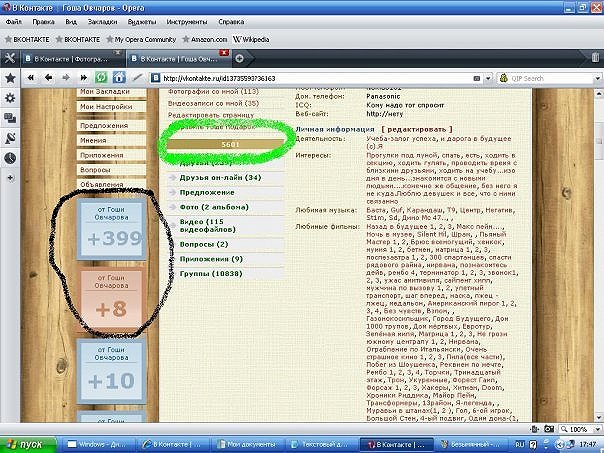The height and width of the screenshot is (453, 604).
Task: Expand the Предложение section
Action: coord(226,193)
